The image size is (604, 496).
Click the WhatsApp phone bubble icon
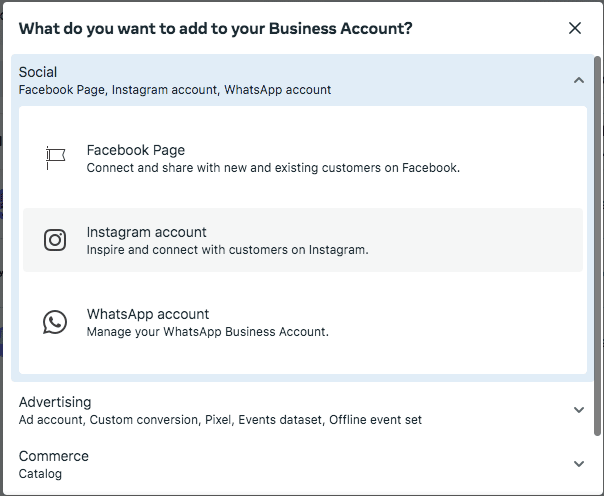tap(55, 322)
